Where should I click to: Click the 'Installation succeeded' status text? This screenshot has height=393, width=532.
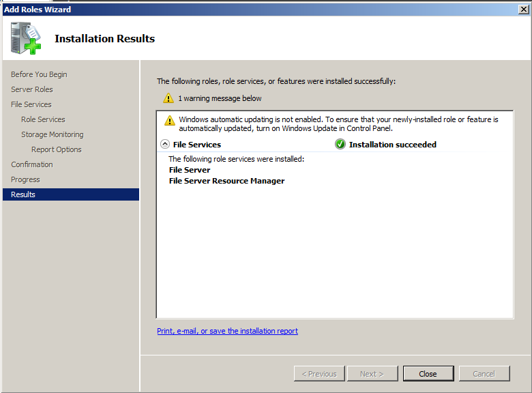coord(392,145)
